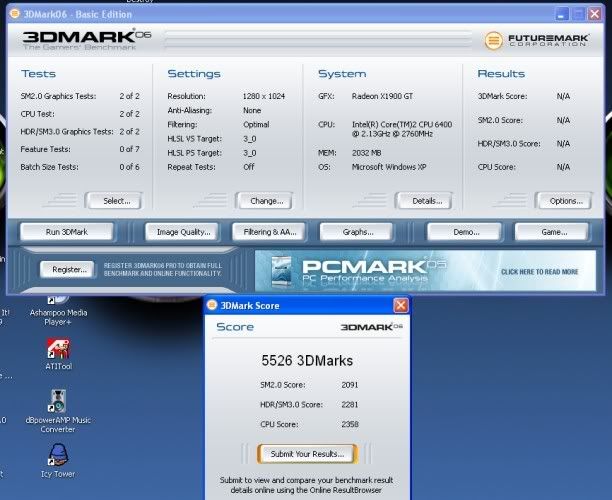Click the MEM value 2032 MB

pyautogui.click(x=366, y=153)
